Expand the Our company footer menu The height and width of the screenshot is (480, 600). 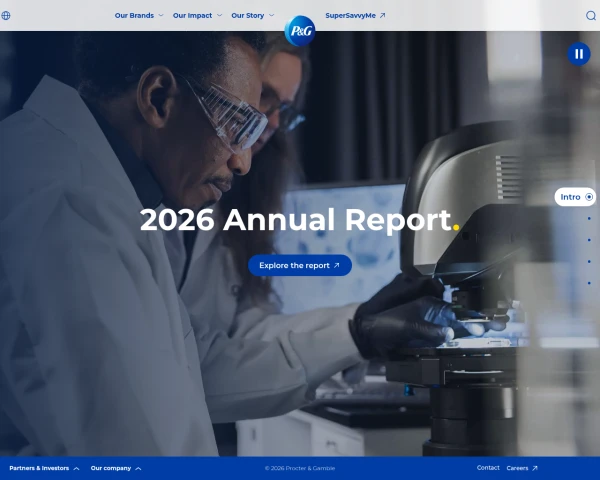click(x=111, y=468)
